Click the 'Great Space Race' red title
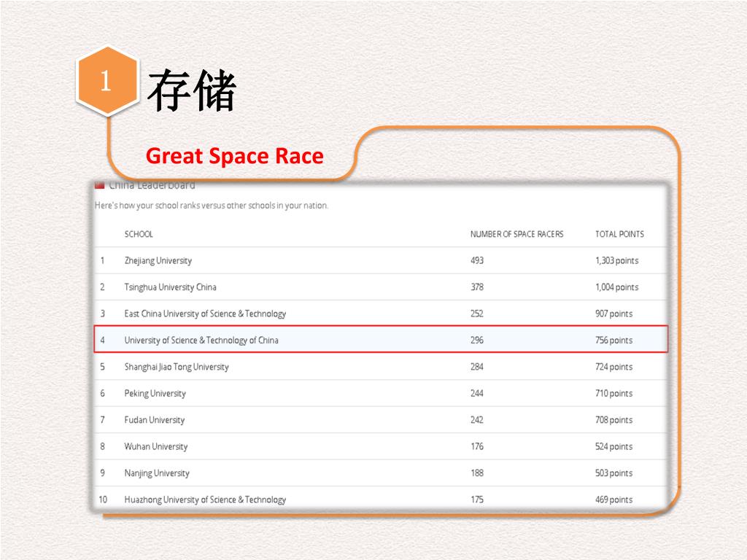 click(234, 156)
